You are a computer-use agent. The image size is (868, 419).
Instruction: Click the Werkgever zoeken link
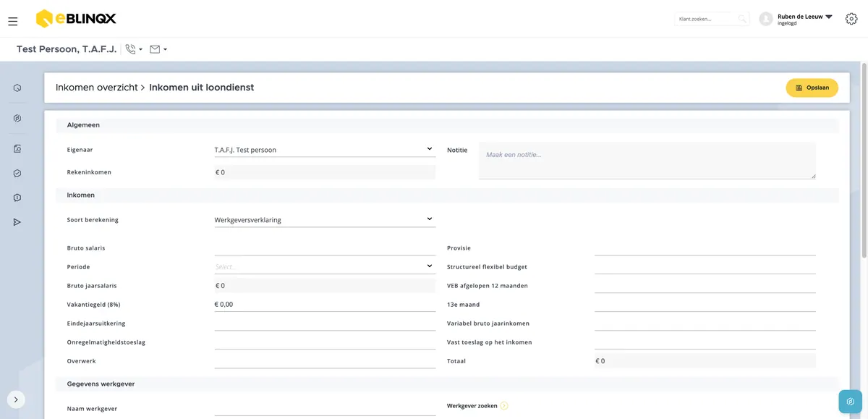coord(472,406)
